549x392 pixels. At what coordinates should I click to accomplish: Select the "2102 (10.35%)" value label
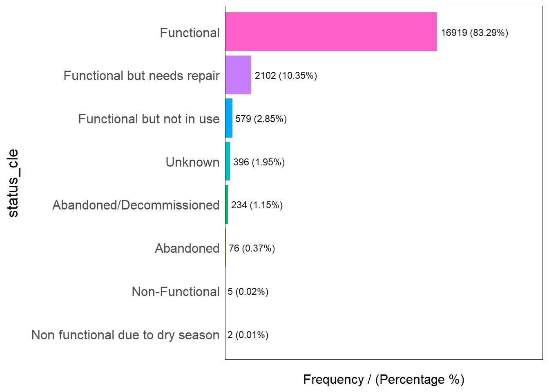click(286, 76)
